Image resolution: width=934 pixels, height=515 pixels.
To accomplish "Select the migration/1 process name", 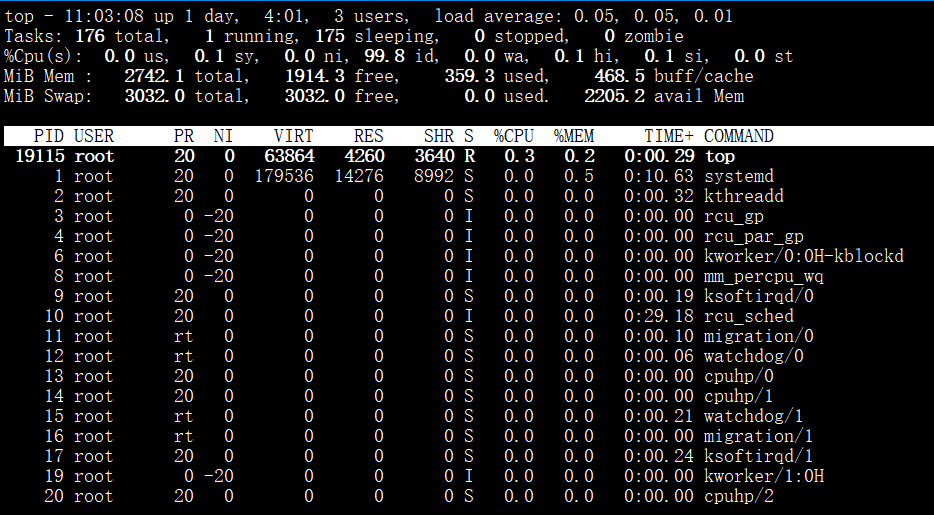I will (759, 436).
